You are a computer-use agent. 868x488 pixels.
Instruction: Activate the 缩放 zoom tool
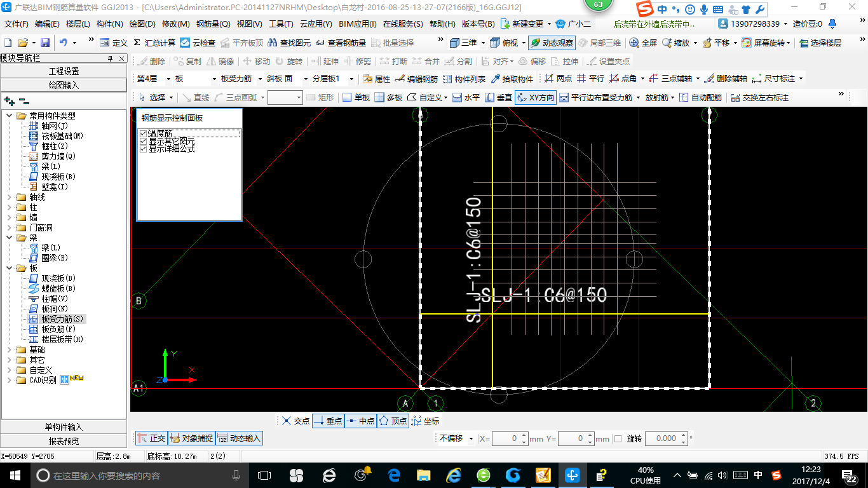(675, 43)
